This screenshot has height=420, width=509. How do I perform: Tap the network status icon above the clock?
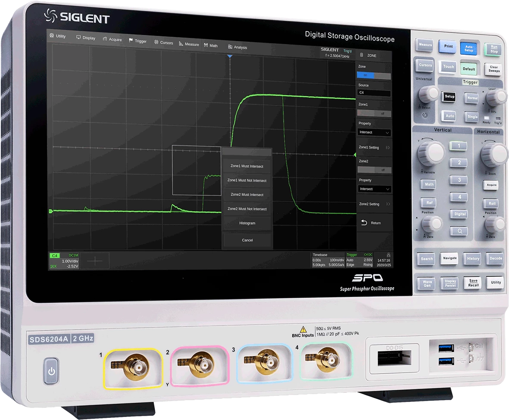388,255
